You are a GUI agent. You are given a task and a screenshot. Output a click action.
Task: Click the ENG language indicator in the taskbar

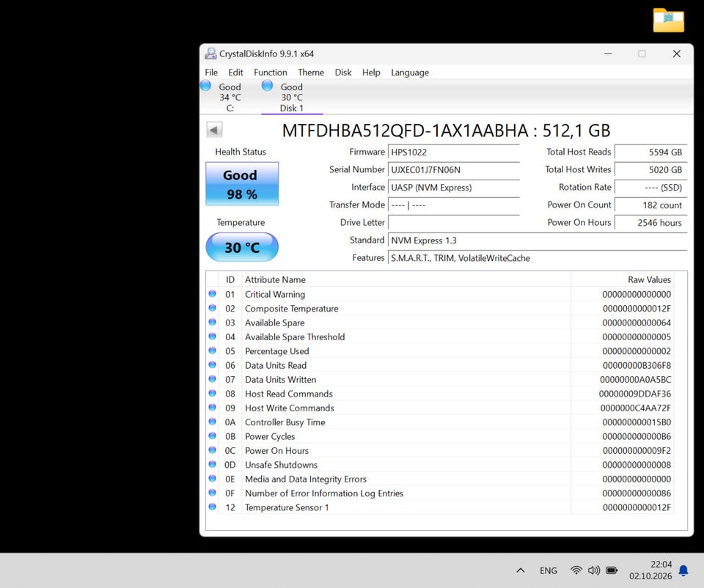tap(549, 570)
